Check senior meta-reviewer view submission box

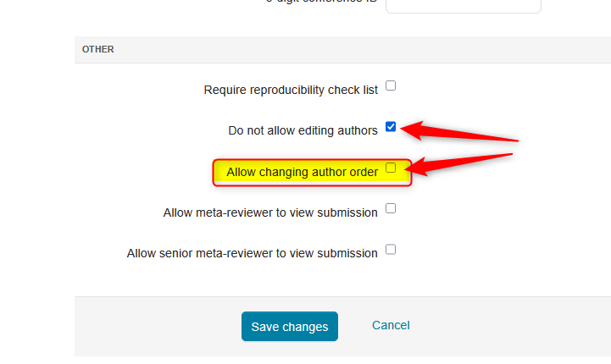[391, 250]
